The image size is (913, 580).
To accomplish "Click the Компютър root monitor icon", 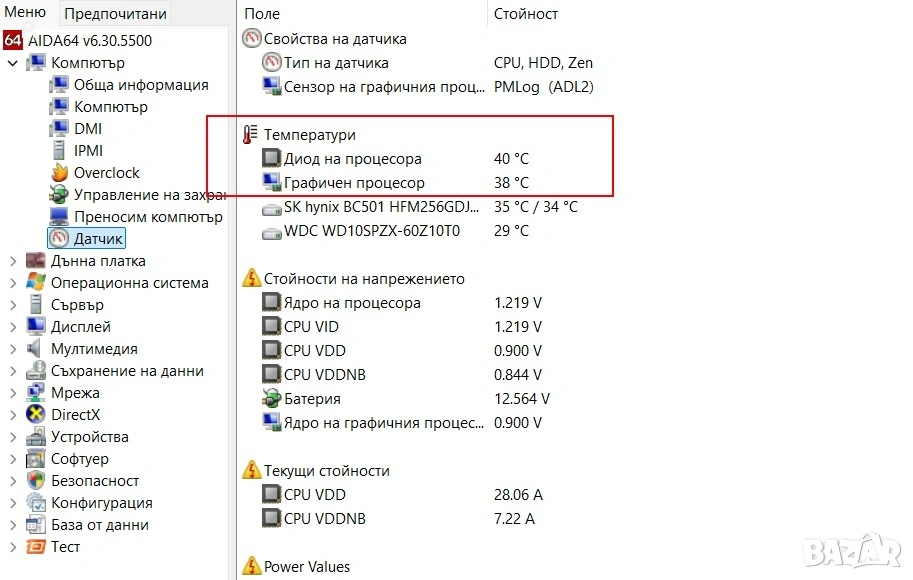I will point(36,62).
